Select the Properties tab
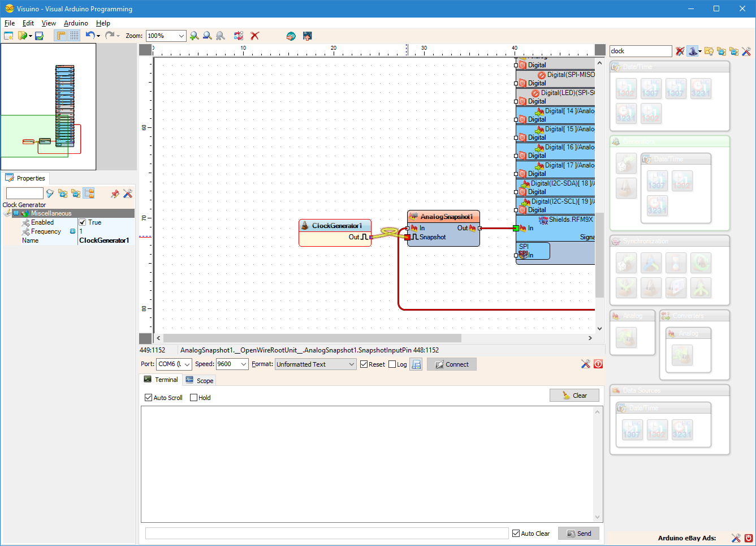The image size is (756, 546). [x=25, y=178]
